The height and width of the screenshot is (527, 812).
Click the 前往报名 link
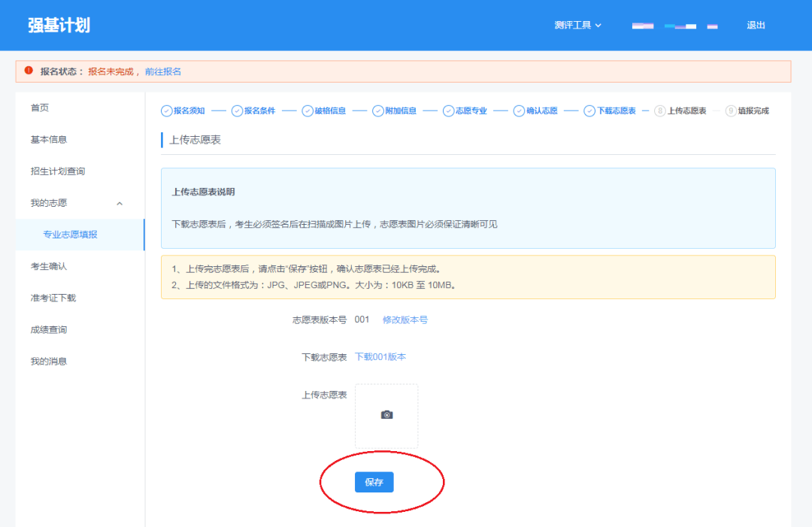[x=163, y=71]
